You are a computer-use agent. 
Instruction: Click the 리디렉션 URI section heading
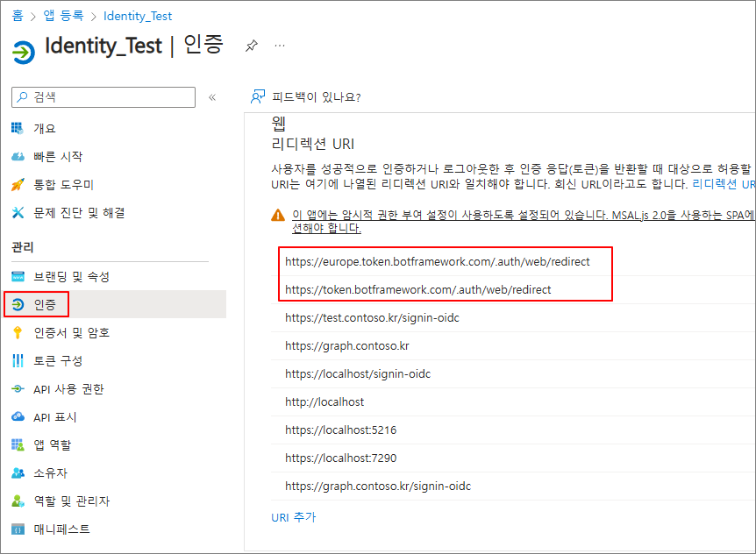click(313, 144)
